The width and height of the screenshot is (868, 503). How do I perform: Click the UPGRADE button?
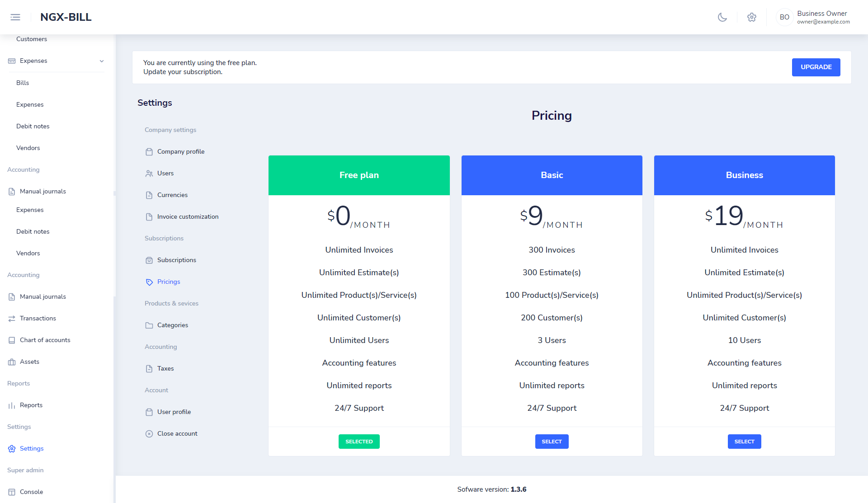[x=816, y=67]
